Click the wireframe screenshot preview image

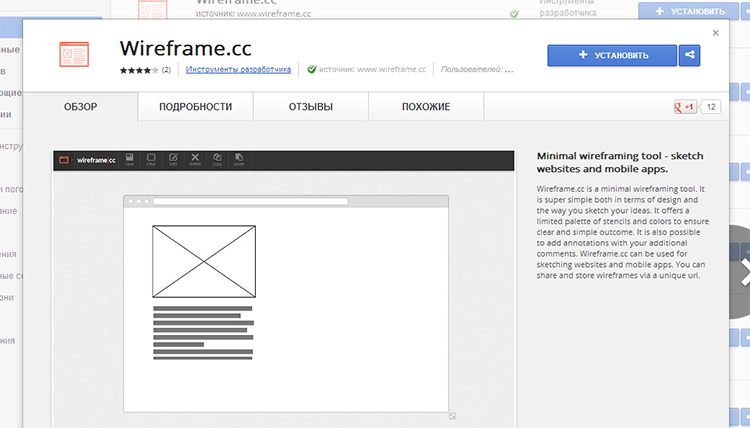284,289
